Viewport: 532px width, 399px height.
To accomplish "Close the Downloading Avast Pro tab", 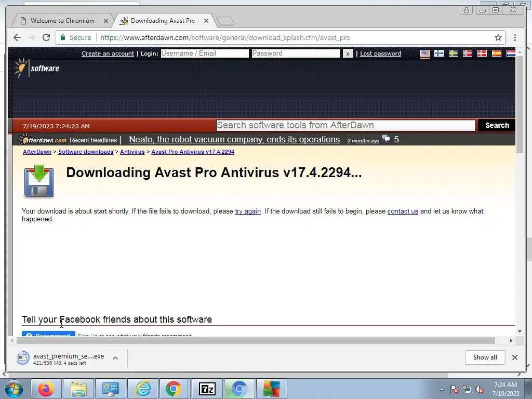I will (206, 21).
